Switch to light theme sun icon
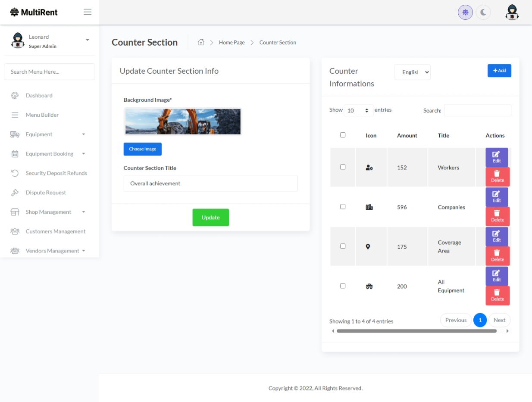This screenshot has width=532, height=402. tap(465, 12)
